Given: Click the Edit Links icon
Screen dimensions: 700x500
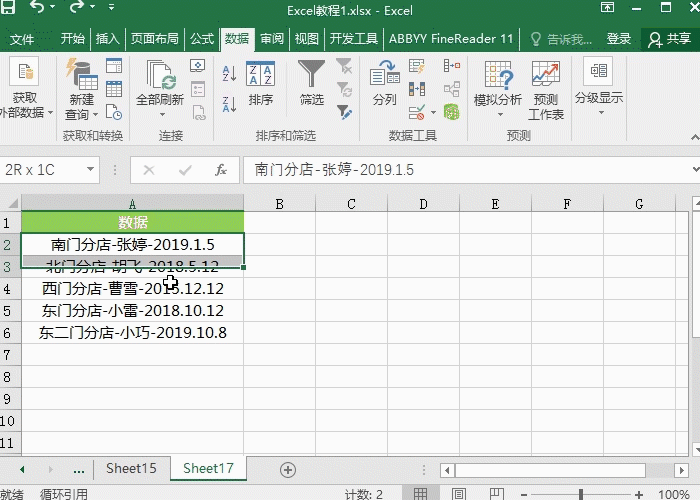Looking at the screenshot, I should (198, 112).
